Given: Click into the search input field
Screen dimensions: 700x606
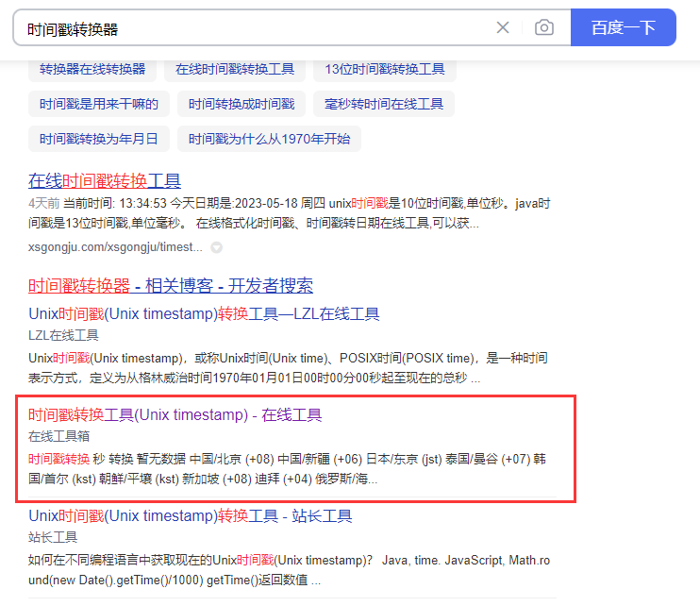Looking at the screenshot, I should [255, 28].
